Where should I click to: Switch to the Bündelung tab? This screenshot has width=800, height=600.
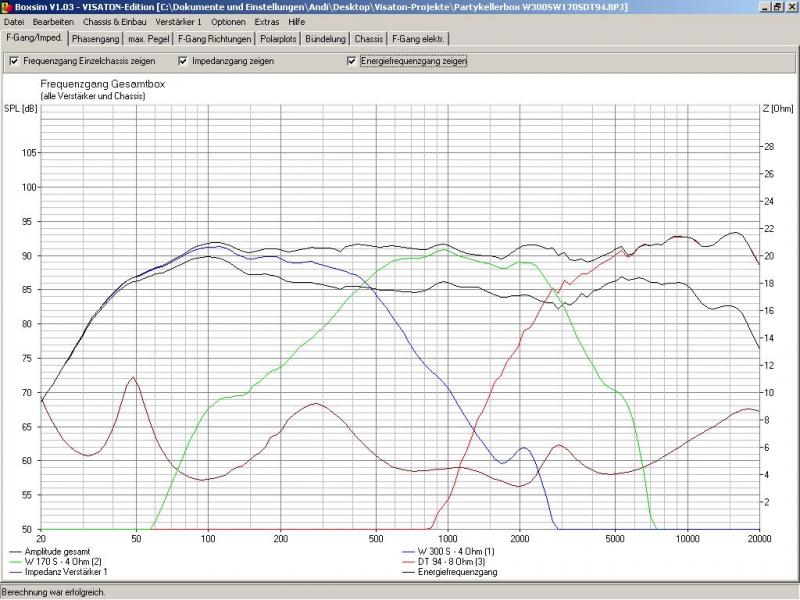click(326, 39)
